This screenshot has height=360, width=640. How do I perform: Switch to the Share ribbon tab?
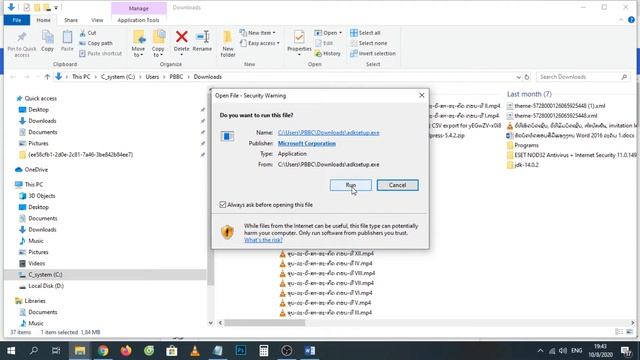71,20
